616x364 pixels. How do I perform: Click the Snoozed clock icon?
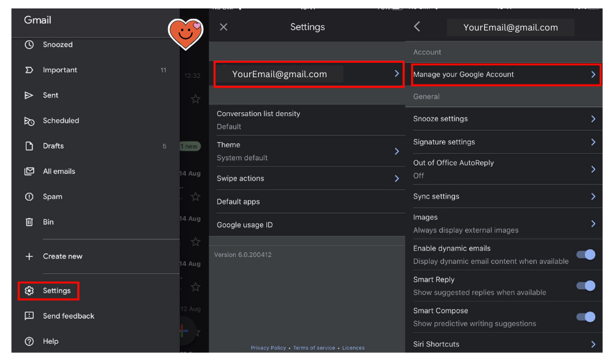pyautogui.click(x=29, y=45)
